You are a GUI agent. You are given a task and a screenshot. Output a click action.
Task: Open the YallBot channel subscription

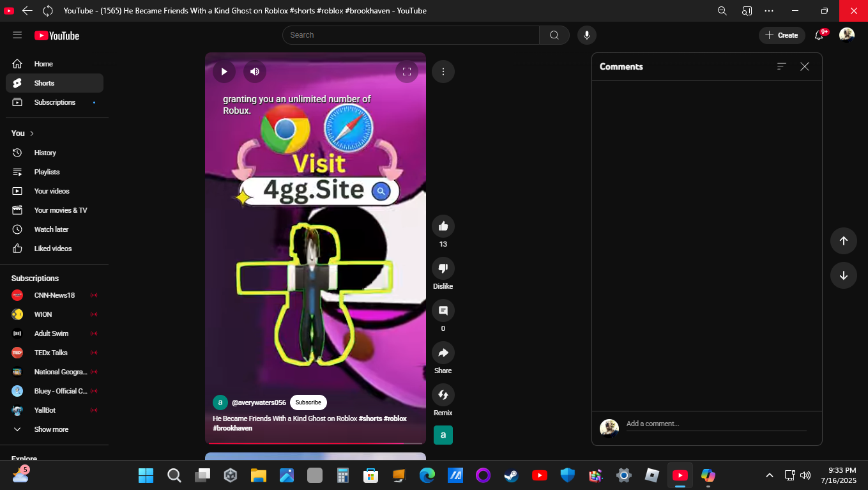(54, 410)
